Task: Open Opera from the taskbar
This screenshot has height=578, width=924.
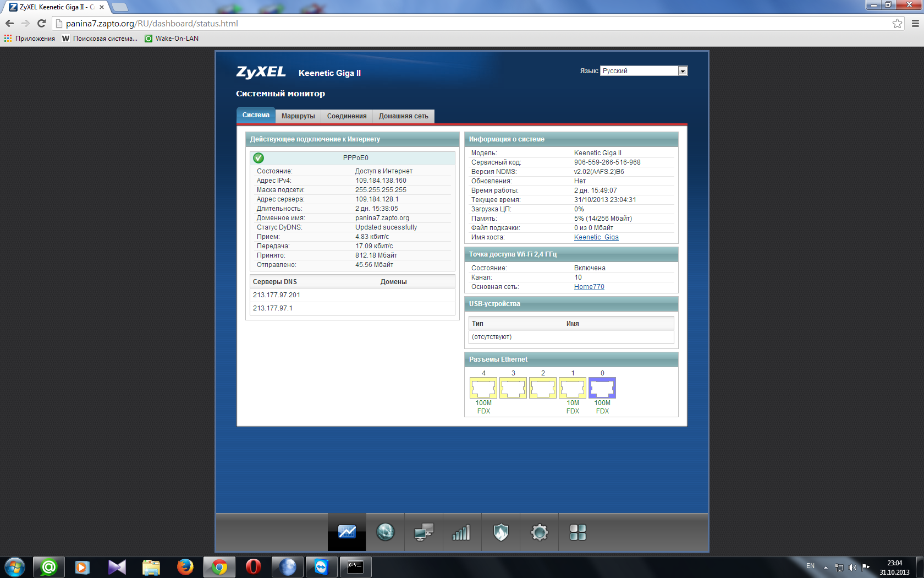Action: (253, 567)
